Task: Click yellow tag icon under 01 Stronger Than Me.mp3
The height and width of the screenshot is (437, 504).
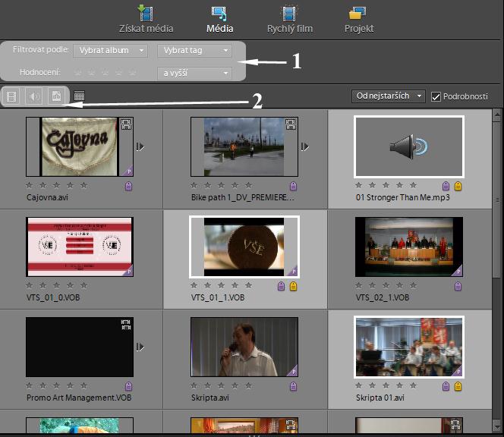Action: (458, 186)
